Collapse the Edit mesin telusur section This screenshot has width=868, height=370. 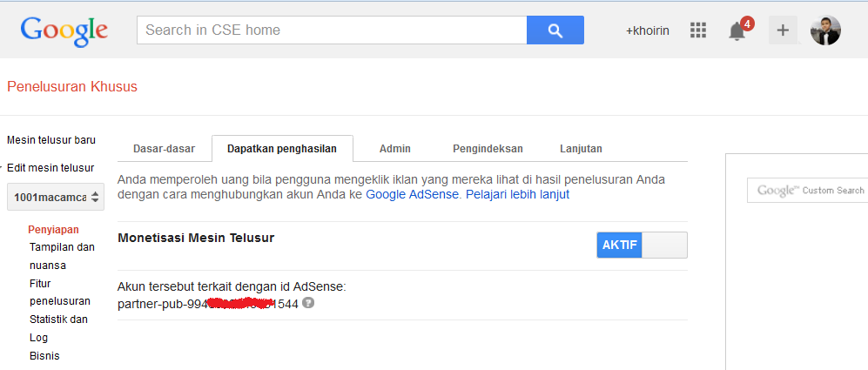[50, 168]
